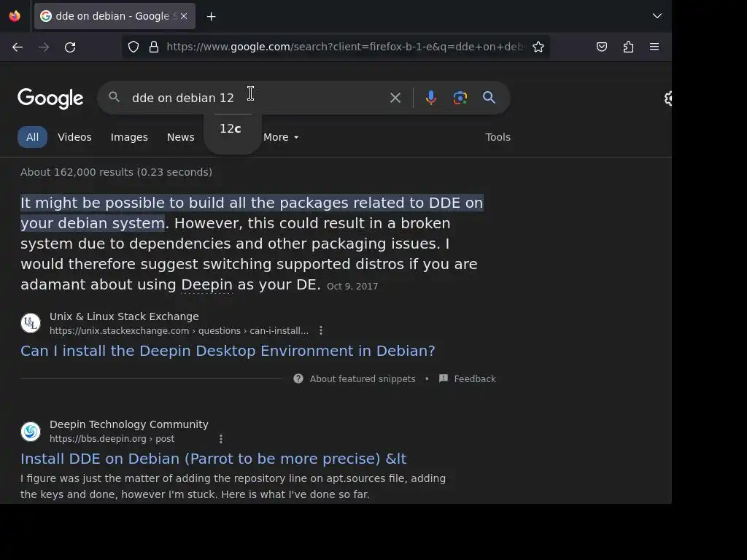This screenshot has width=747, height=560.
Task: Click the Deepin Technology Community favicon
Action: point(31,432)
